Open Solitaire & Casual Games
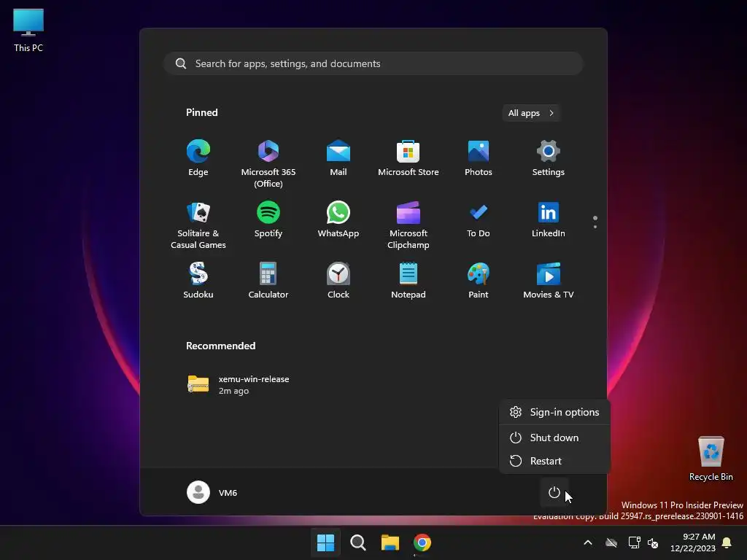This screenshot has height=560, width=747. pyautogui.click(x=198, y=225)
